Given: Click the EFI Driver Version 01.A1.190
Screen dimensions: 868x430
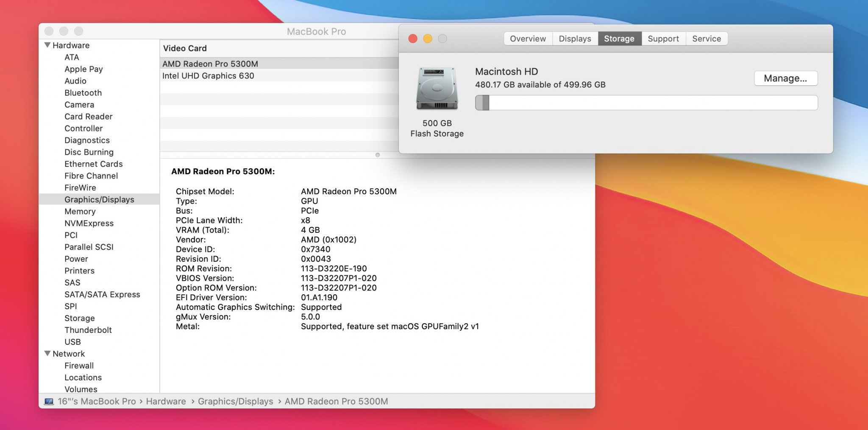Looking at the screenshot, I should (319, 298).
